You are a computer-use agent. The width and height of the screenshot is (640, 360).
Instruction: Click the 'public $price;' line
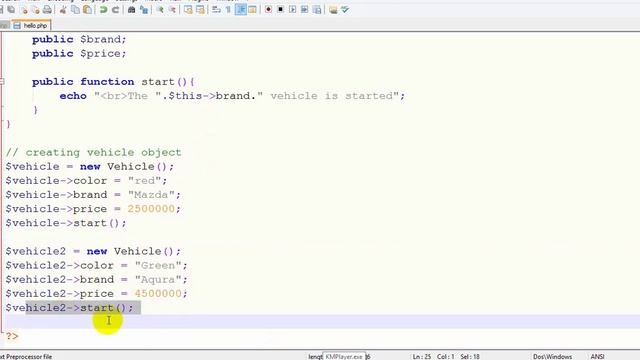click(79, 53)
